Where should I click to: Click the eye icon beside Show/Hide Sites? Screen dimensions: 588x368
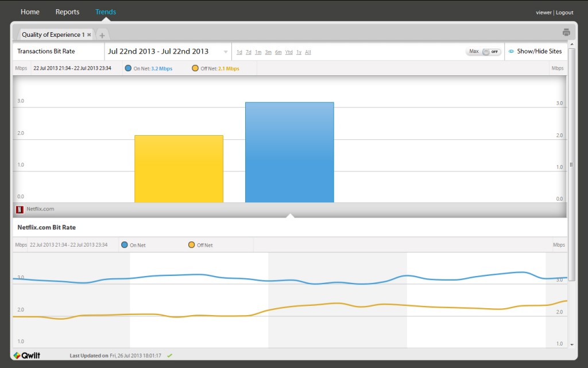(x=511, y=51)
